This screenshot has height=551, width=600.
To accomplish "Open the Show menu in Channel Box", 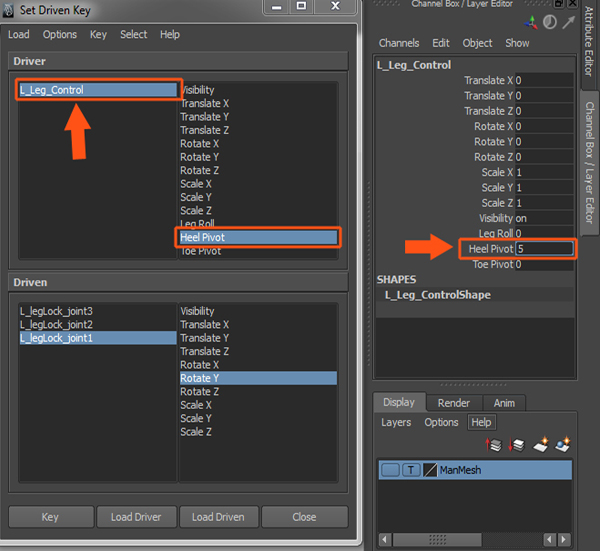I will pos(517,43).
